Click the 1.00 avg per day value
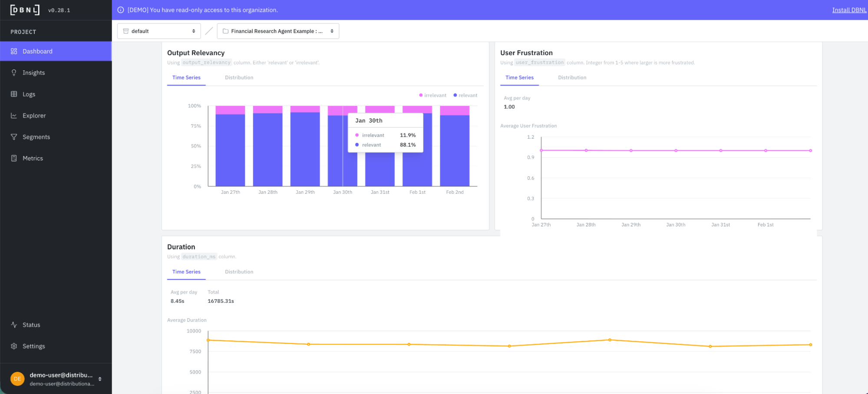The width and height of the screenshot is (868, 394). 509,107
